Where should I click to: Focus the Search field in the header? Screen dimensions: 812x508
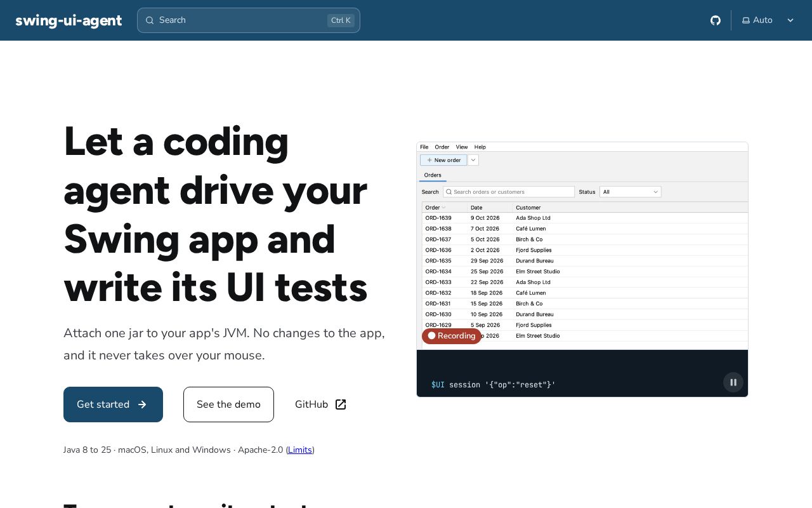tap(249, 20)
